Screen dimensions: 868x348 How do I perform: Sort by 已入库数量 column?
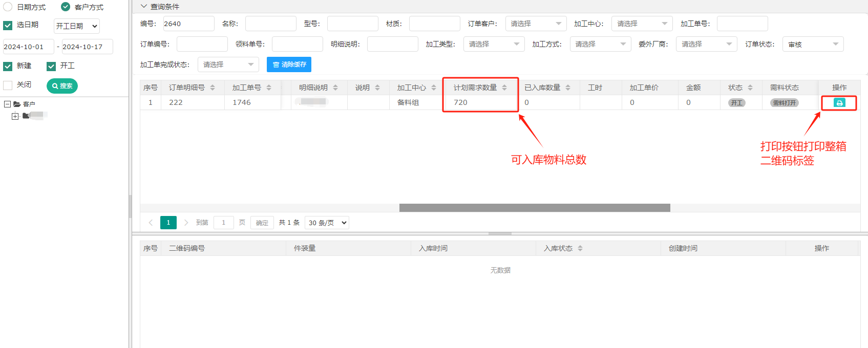pyautogui.click(x=568, y=88)
